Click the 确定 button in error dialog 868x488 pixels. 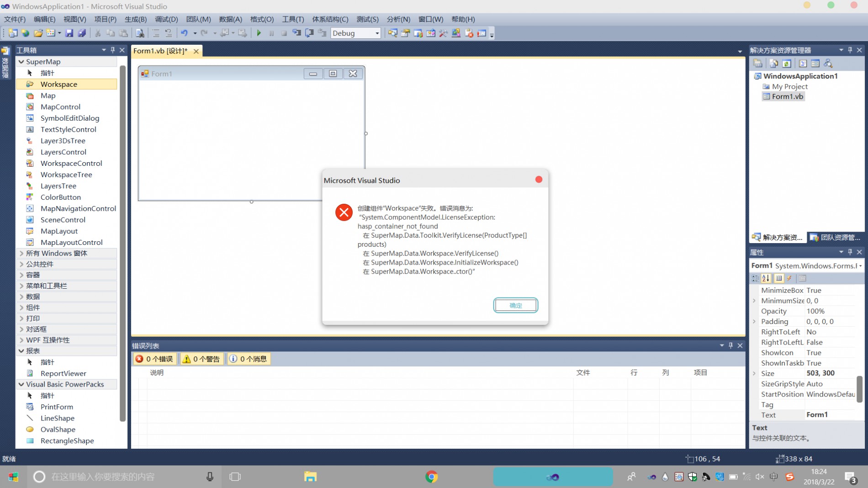click(x=515, y=305)
